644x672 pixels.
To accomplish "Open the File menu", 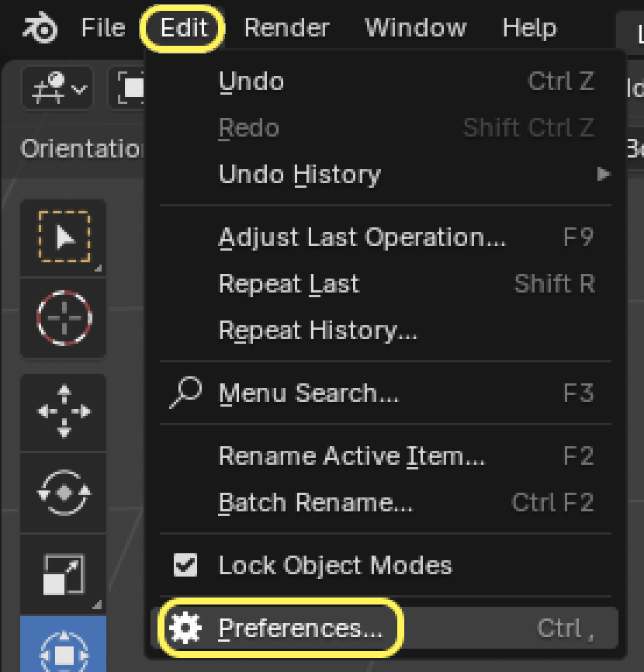I will coord(103,29).
